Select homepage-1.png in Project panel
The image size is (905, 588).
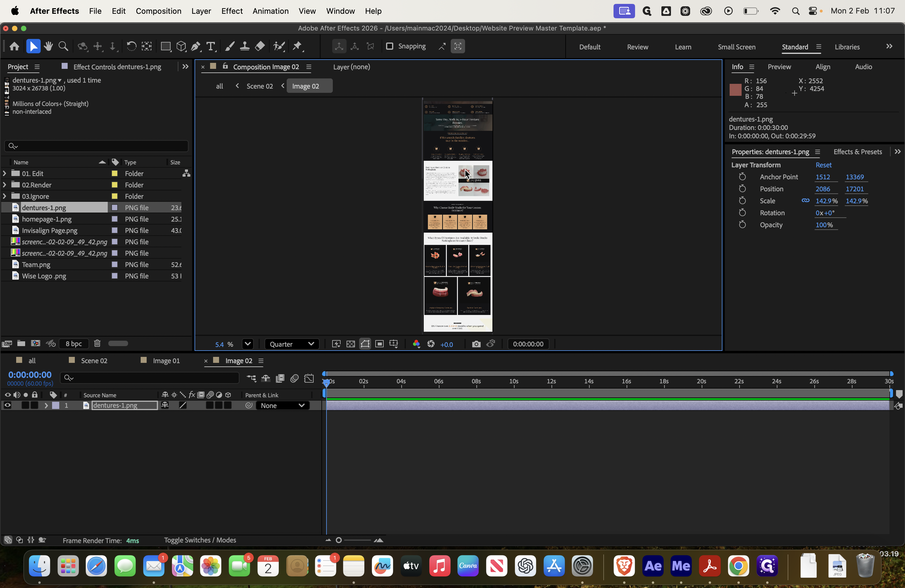point(47,219)
